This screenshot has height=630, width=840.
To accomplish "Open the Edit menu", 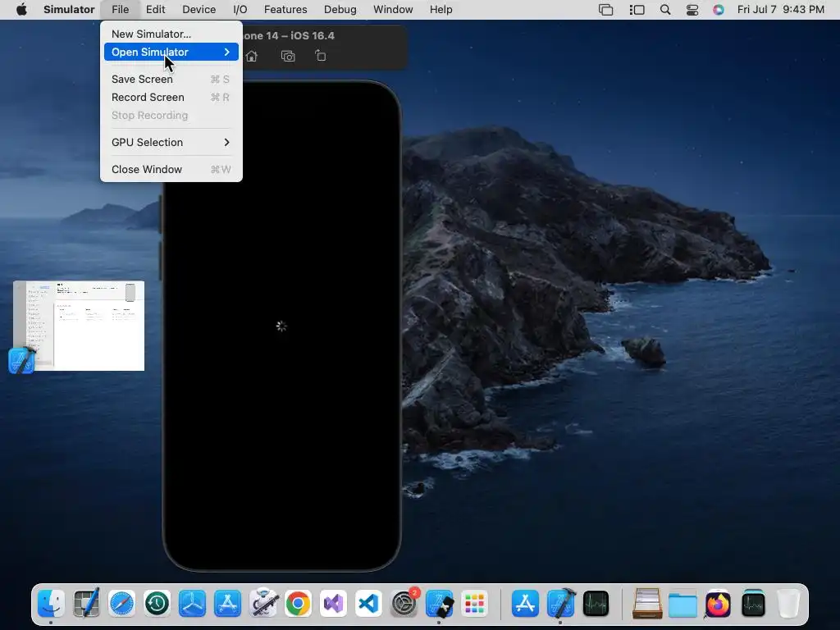I will 155,10.
